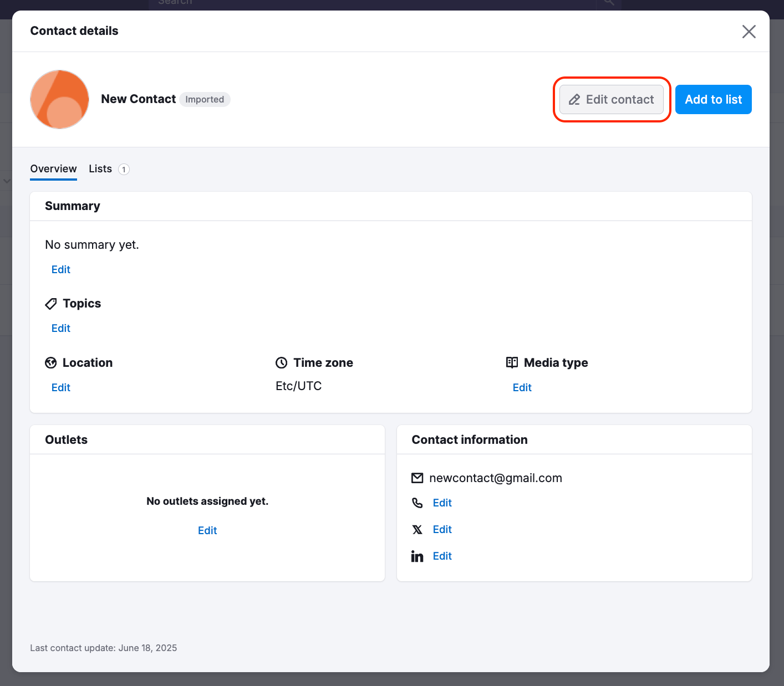Edit the Outlets section
Screen dimensions: 784x686
coord(207,530)
